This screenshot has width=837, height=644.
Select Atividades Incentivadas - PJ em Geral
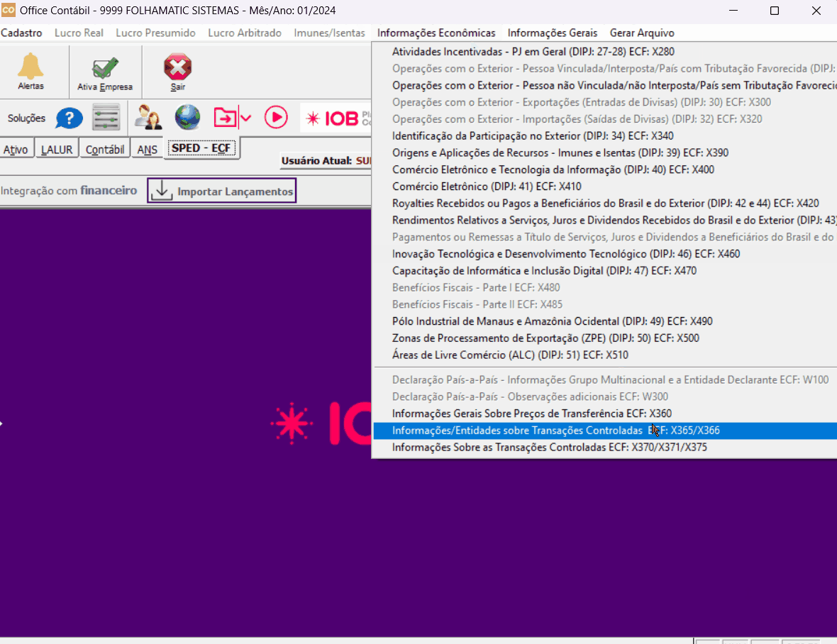click(533, 52)
